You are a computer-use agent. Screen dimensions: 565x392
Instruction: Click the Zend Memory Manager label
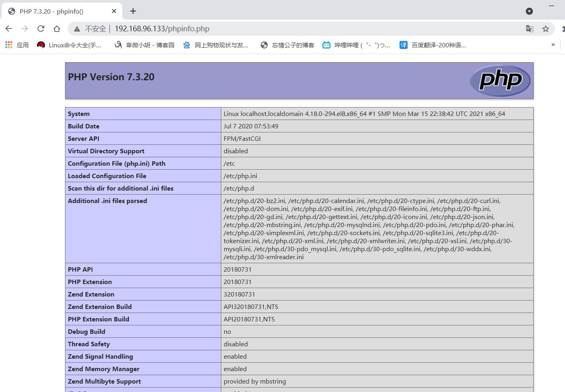104,369
